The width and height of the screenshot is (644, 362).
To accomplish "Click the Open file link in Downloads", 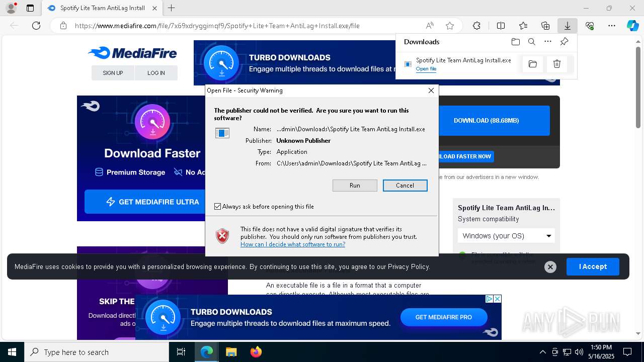I will [426, 69].
